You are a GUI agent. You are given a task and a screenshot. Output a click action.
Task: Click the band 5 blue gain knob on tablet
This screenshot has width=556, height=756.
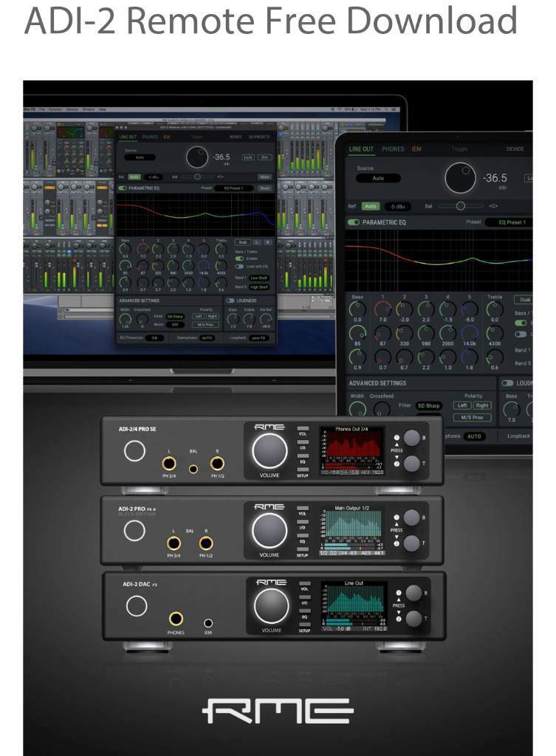(469, 309)
